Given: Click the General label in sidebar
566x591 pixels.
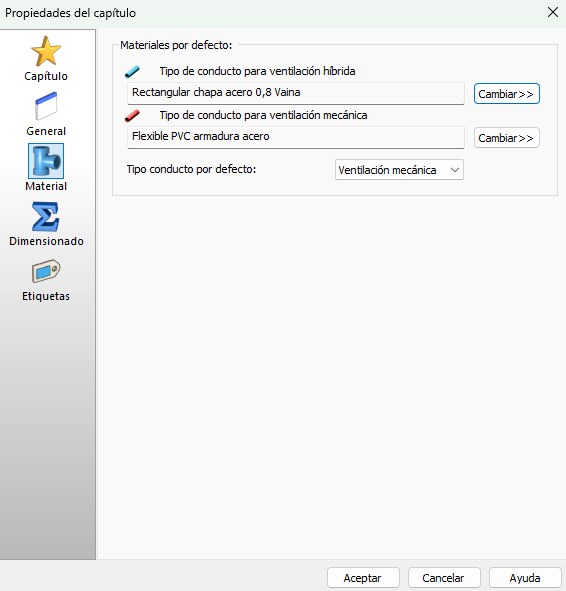Looking at the screenshot, I should (x=46, y=131).
